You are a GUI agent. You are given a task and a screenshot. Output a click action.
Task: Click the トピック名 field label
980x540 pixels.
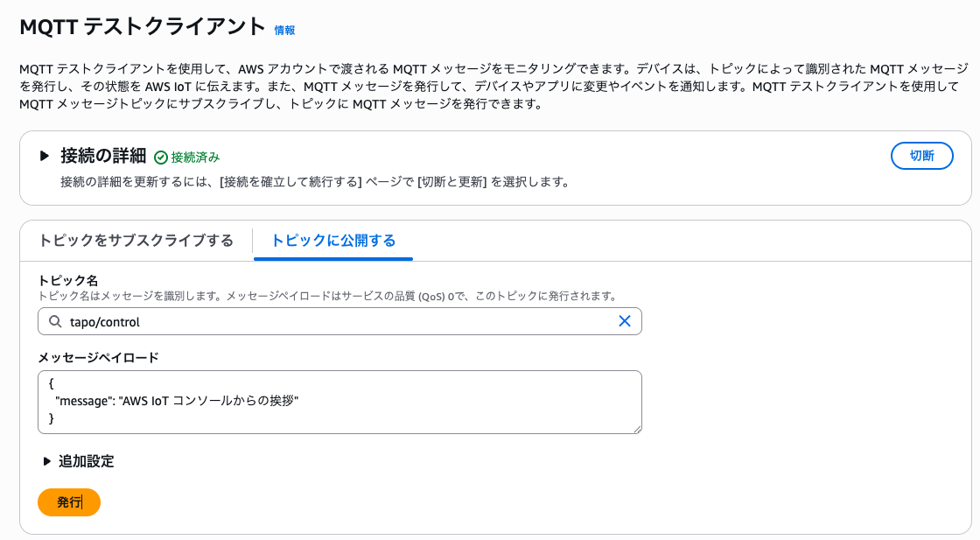(x=68, y=280)
